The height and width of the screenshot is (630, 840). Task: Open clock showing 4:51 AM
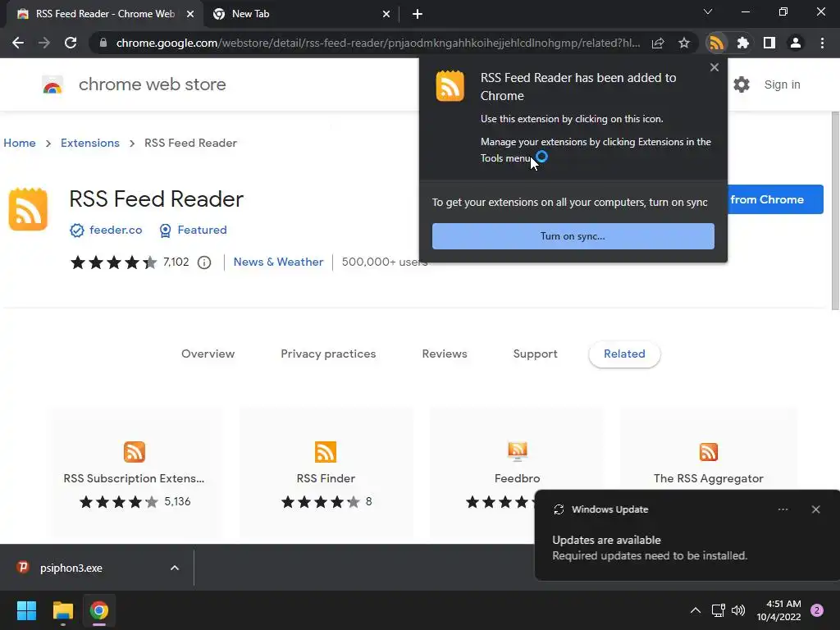coord(778,610)
